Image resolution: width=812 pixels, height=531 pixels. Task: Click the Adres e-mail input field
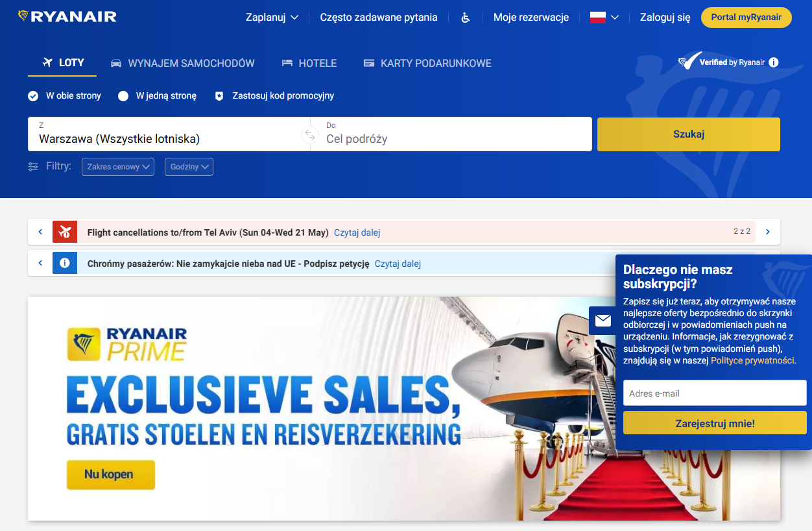715,393
